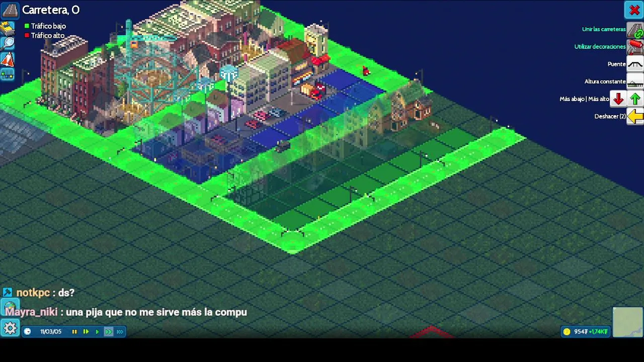Image resolution: width=644 pixels, height=362 pixels.
Task: Click the clock icon next to date
Action: pyautogui.click(x=28, y=331)
